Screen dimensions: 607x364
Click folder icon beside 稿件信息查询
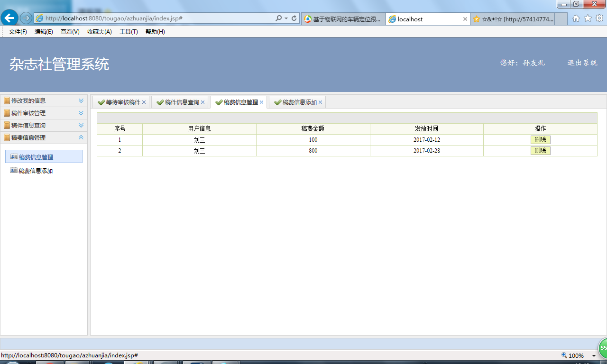[x=7, y=125]
